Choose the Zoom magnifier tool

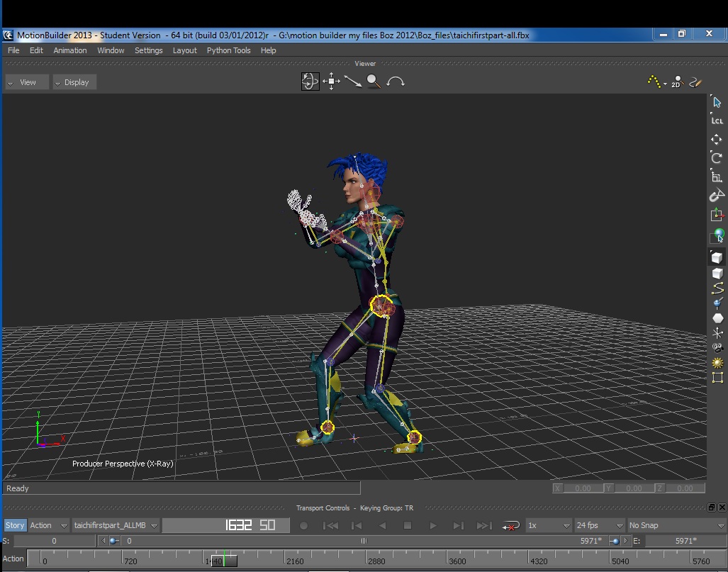click(374, 82)
